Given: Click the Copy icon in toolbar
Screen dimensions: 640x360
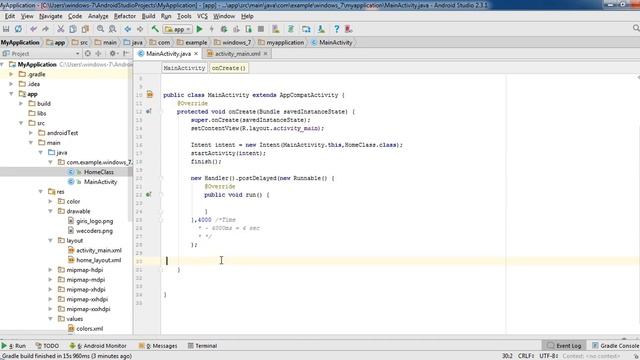Looking at the screenshot, I should tap(73, 29).
